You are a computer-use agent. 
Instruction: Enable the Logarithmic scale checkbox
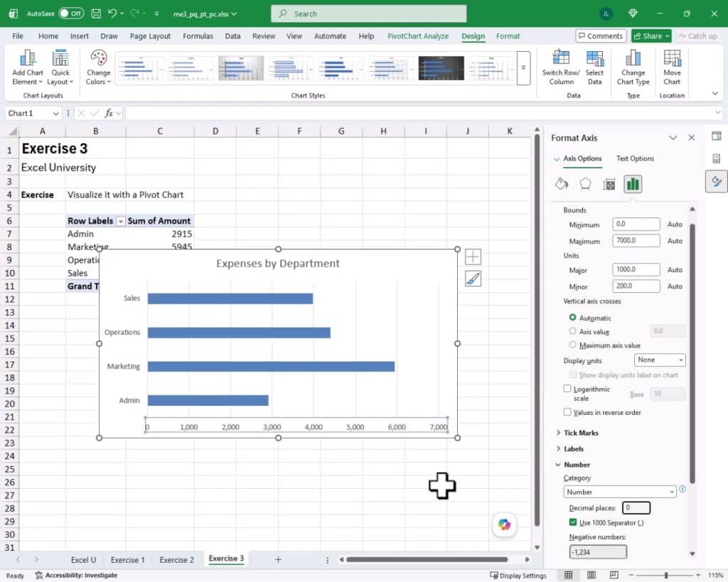(567, 389)
